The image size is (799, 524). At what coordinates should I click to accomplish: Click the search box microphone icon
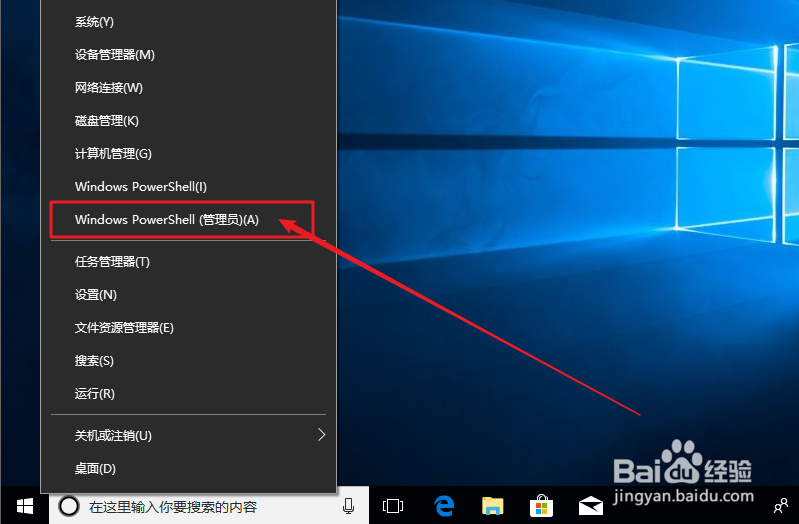tap(349, 506)
